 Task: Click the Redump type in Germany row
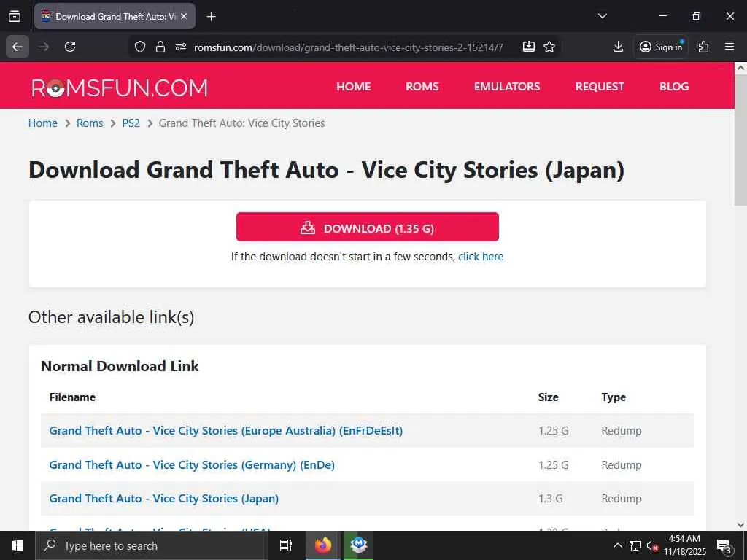(x=622, y=464)
